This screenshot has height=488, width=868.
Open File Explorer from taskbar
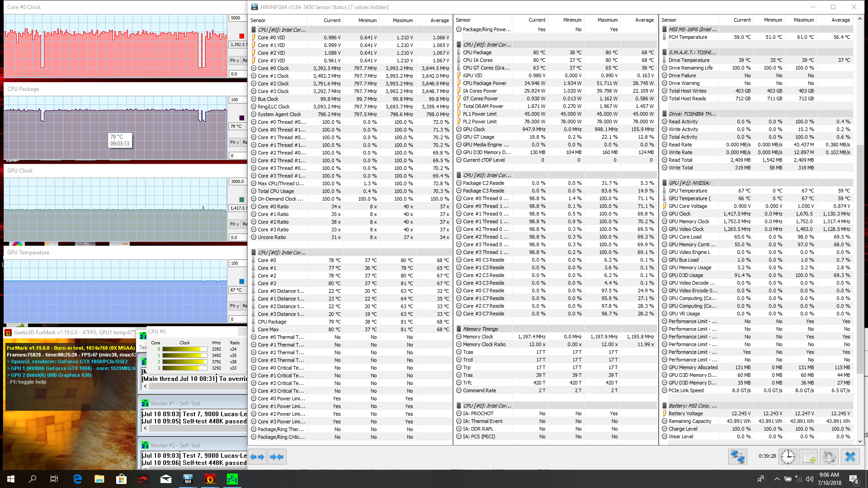(99, 479)
